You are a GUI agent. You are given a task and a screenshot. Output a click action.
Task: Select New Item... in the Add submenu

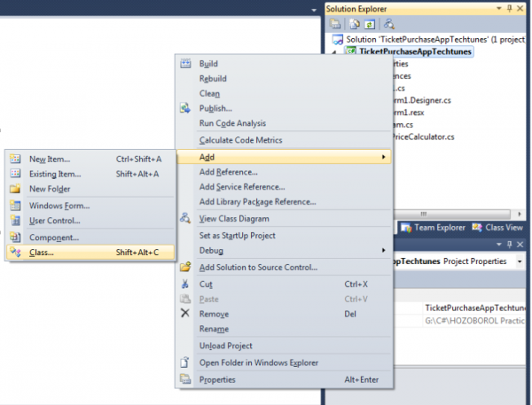click(x=90, y=159)
